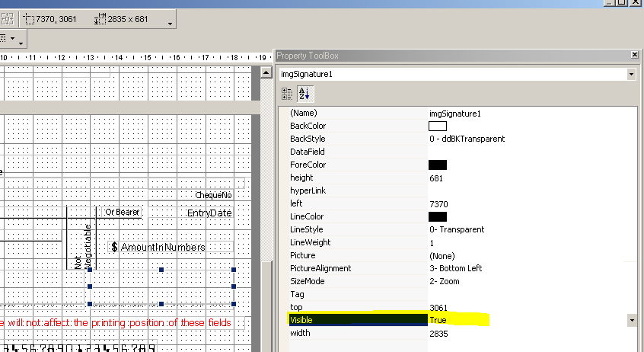
Task: Click the grid icon before the position coordinates
Action: 8,18
